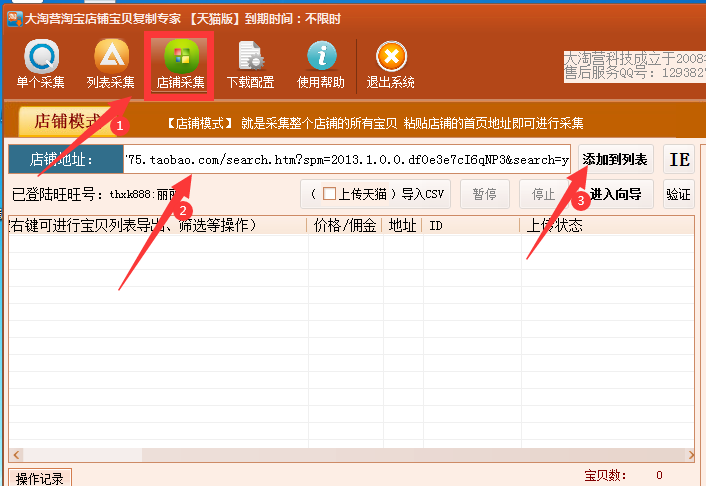Click the 停止 stop button

[x=543, y=194]
